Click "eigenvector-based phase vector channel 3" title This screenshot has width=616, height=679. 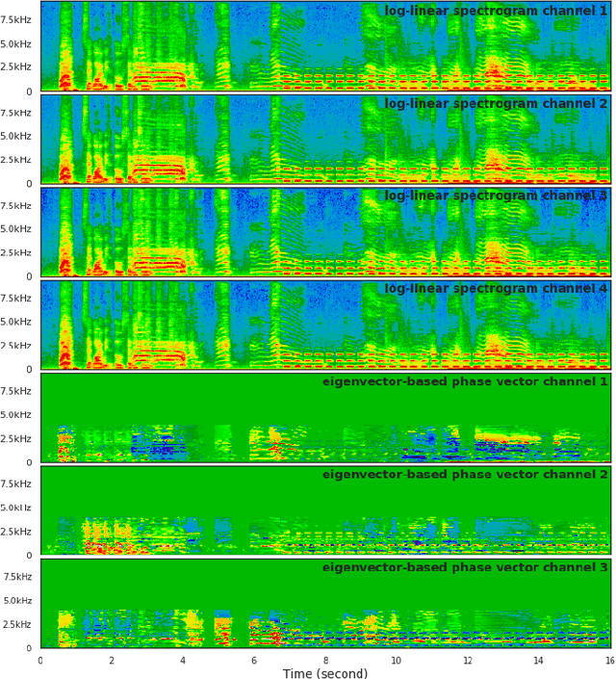click(x=465, y=567)
